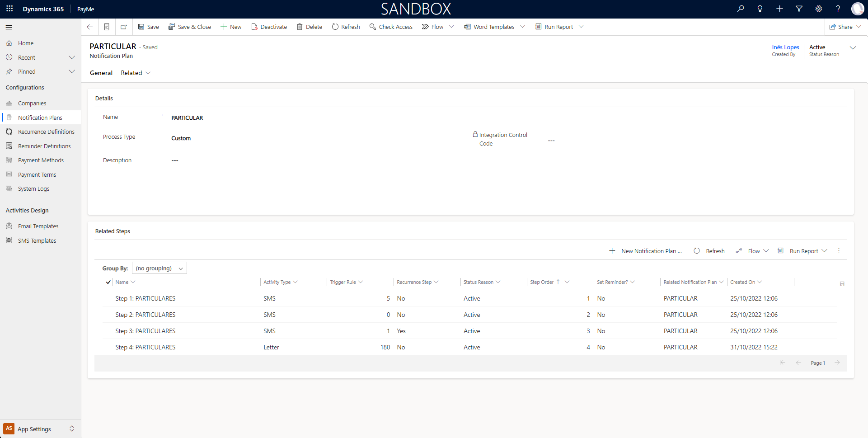
Task: Collapse the hamburger navigation menu
Action: (x=9, y=28)
